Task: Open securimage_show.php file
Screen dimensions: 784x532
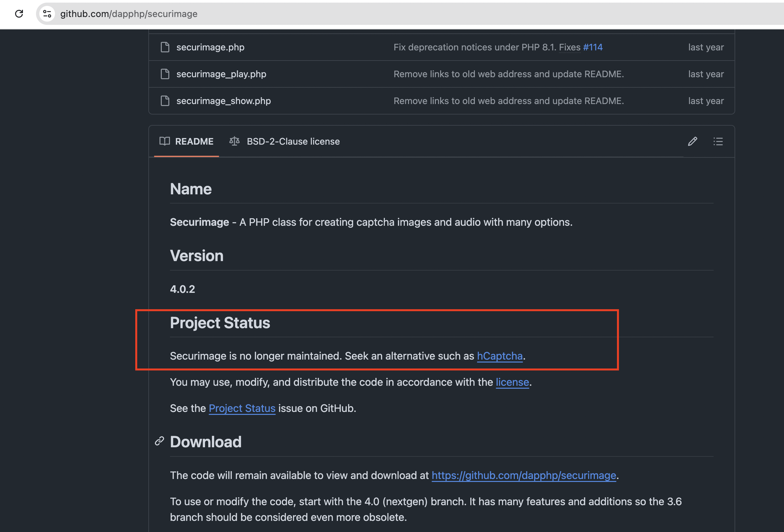Action: 223,101
